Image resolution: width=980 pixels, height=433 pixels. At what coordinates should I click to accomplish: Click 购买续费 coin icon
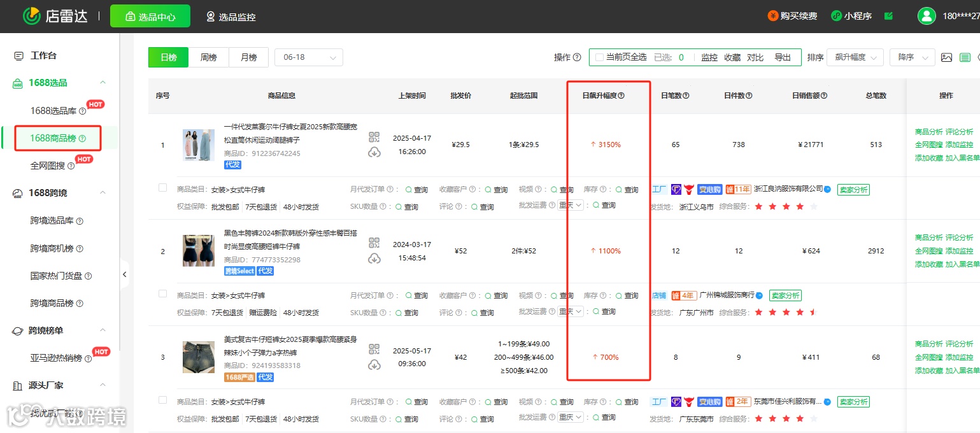coord(773,16)
